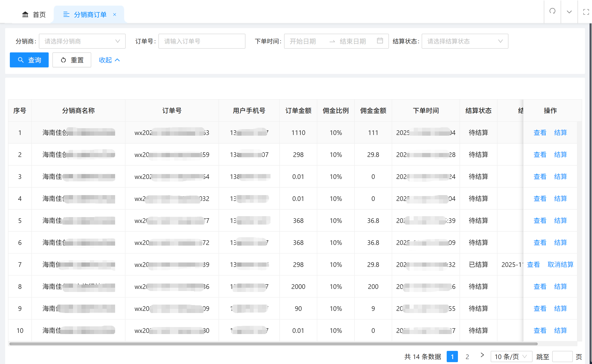Open the chevron dropdown next to refresh icon

click(x=569, y=11)
